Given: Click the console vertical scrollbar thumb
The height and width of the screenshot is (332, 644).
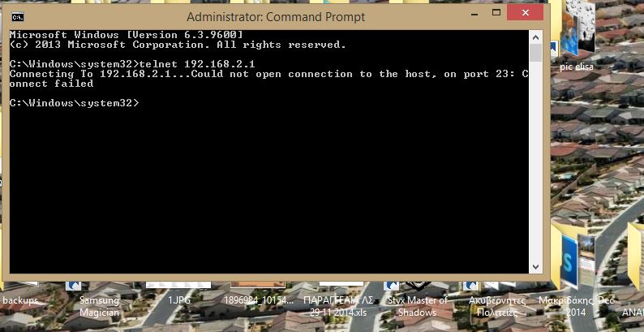Looking at the screenshot, I should click(x=535, y=53).
